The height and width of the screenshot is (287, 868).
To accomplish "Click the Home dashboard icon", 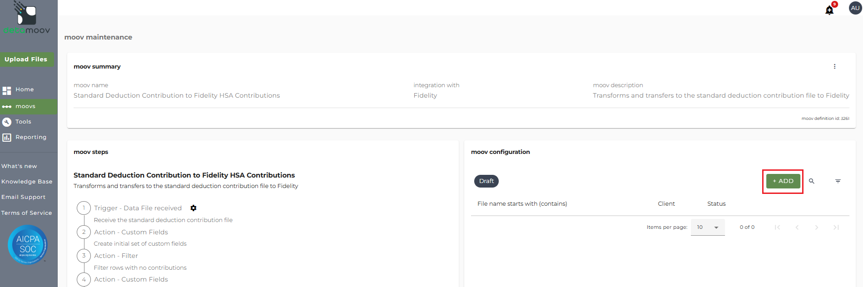I will click(x=7, y=90).
